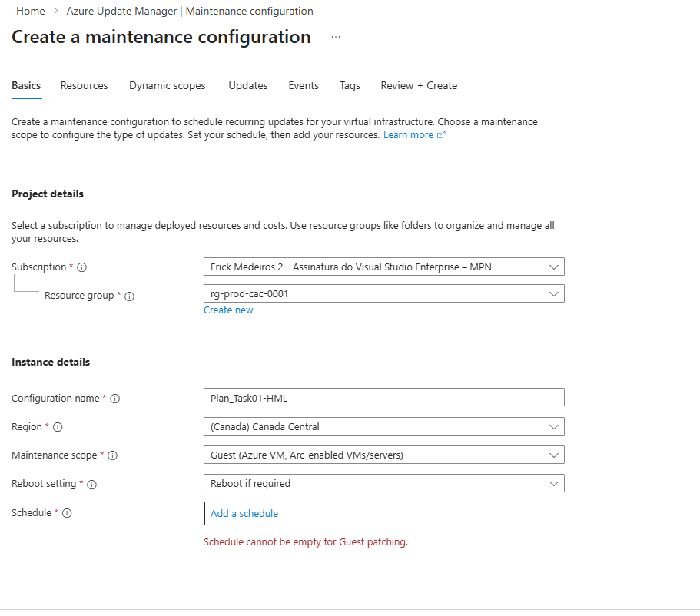Image resolution: width=700 pixels, height=616 pixels.
Task: Click the Region info icon
Action: point(58,427)
